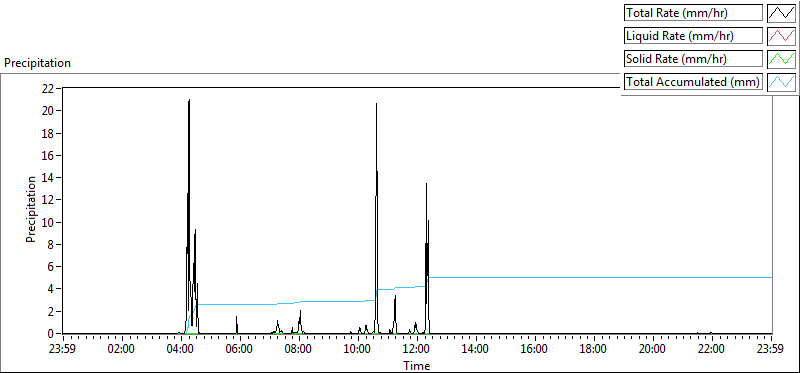This screenshot has width=800, height=373.
Task: Click the 22:00 tick label on the time axis
Action: coord(712,350)
